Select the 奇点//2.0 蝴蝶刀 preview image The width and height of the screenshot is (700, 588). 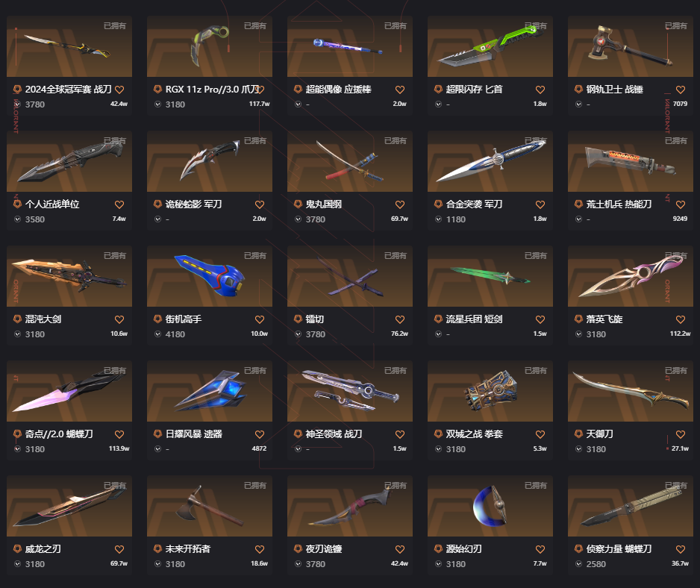point(69,391)
